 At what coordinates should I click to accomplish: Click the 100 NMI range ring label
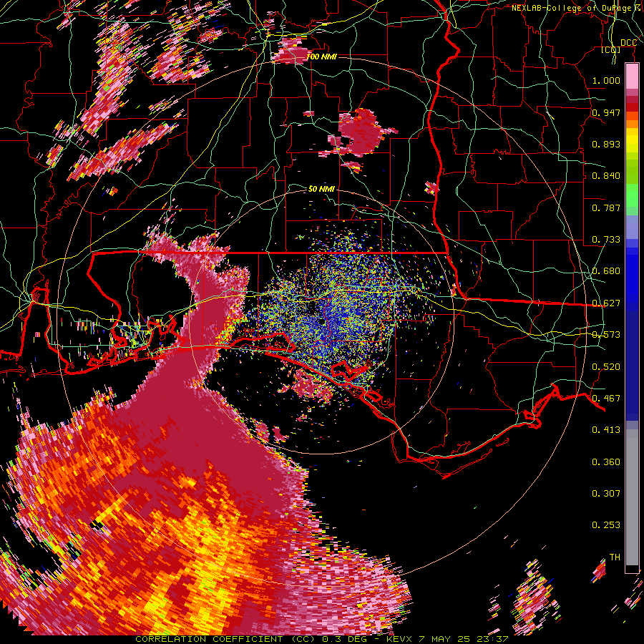pyautogui.click(x=322, y=57)
